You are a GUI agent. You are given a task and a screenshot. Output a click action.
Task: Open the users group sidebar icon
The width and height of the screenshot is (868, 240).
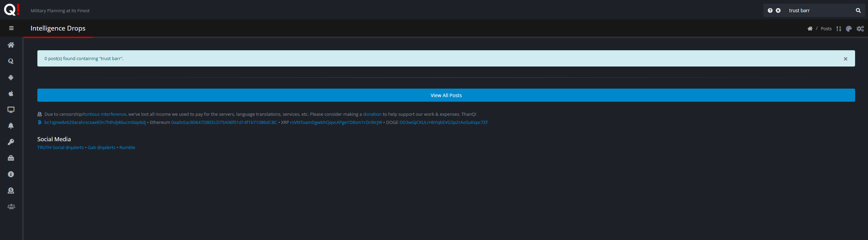pyautogui.click(x=11, y=206)
